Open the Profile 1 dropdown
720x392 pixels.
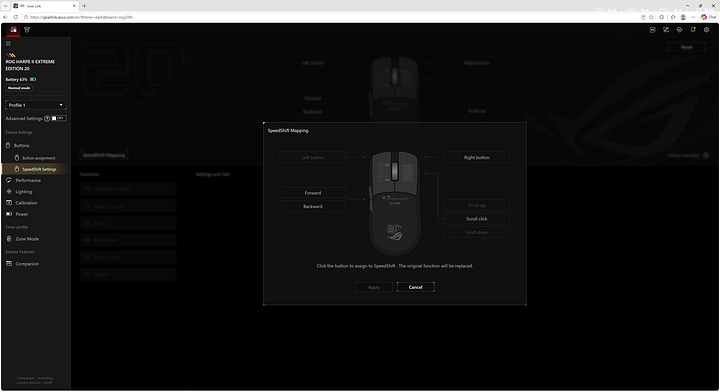[x=36, y=105]
